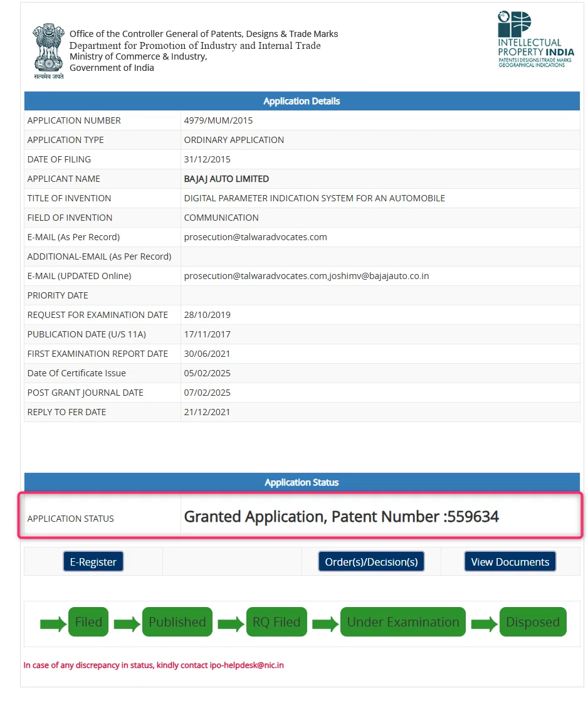Click the ORDINARY APPLICATION value
The height and width of the screenshot is (703, 588).
[x=234, y=140]
